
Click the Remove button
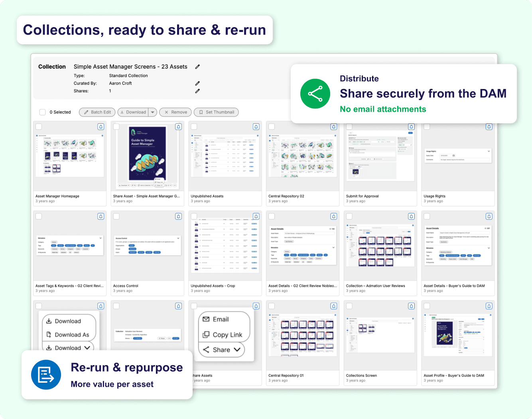(175, 112)
